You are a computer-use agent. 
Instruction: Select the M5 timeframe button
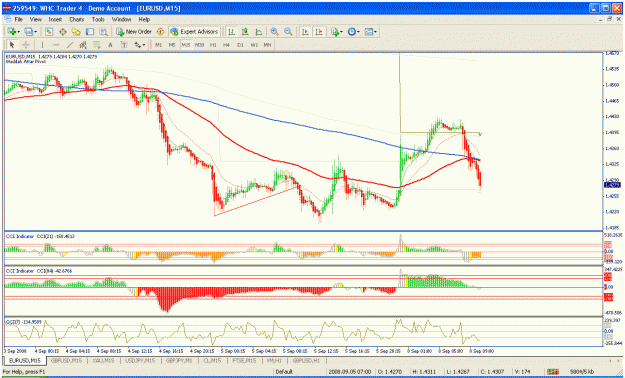coord(172,45)
